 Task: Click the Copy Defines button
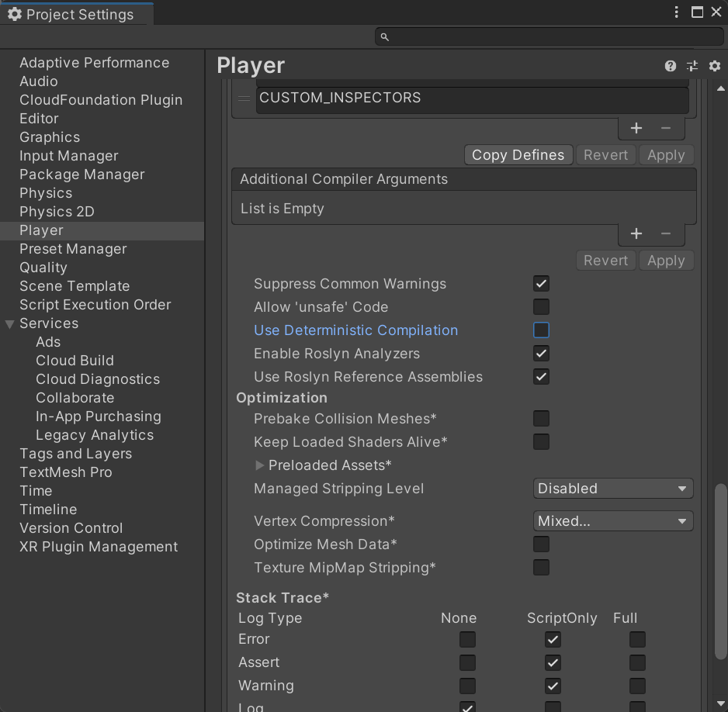coord(518,154)
